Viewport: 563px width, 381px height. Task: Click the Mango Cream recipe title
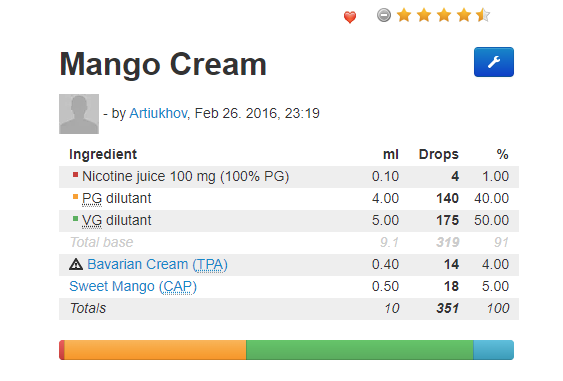(163, 65)
